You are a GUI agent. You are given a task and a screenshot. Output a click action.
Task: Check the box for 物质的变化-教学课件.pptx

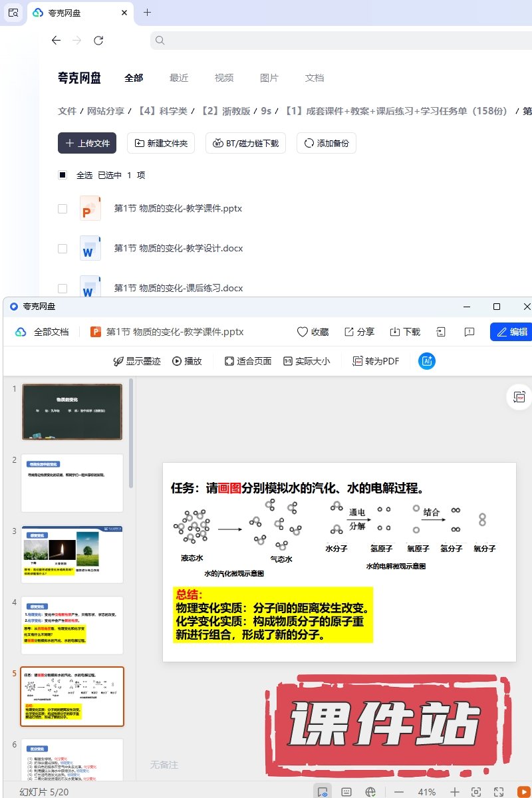click(63, 209)
